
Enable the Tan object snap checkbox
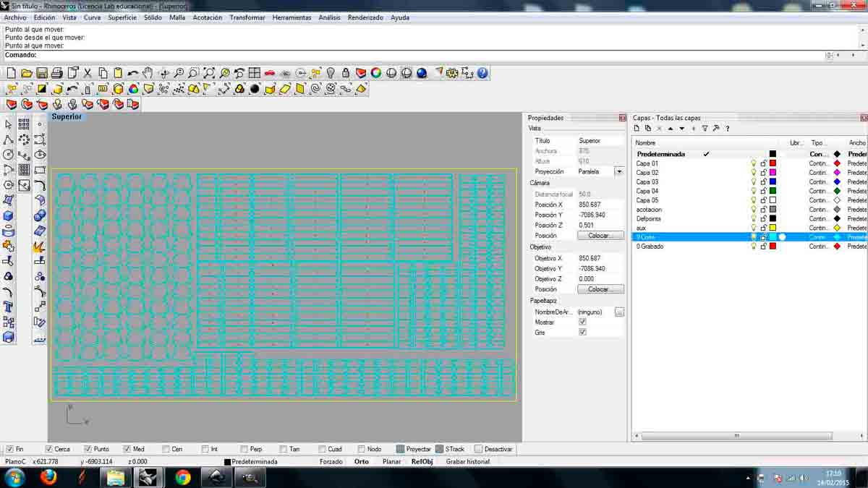(283, 449)
